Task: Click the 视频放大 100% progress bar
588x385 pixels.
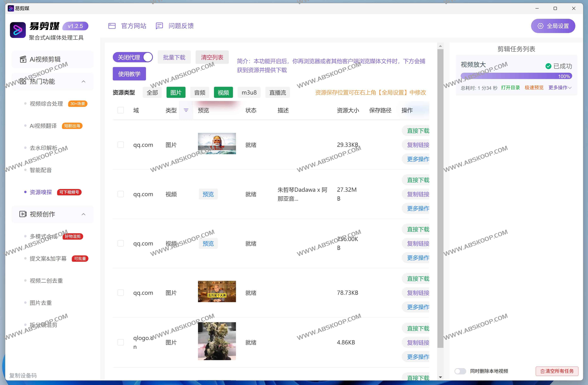Action: [516, 76]
